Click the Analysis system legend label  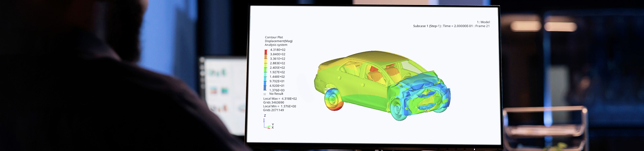pos(276,45)
